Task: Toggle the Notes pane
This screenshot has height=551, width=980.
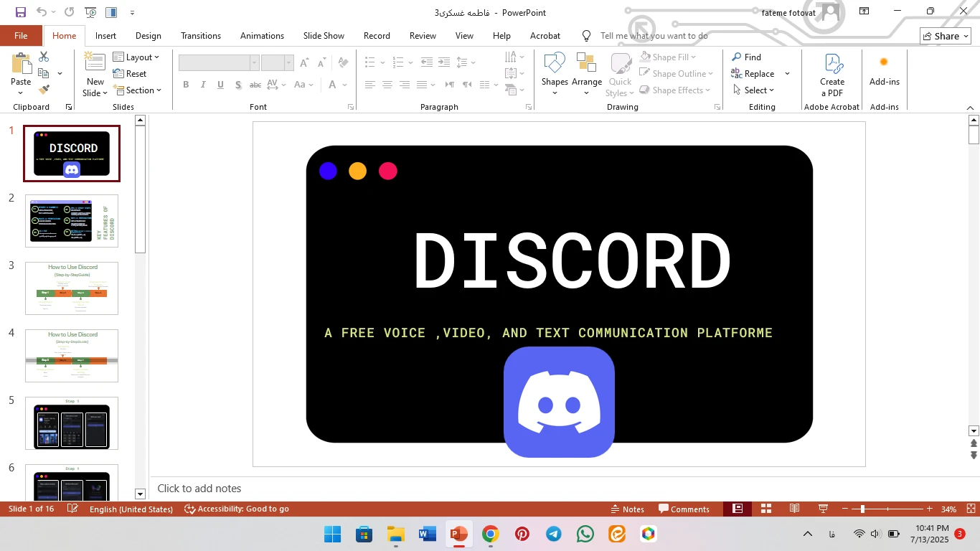Action: [627, 509]
